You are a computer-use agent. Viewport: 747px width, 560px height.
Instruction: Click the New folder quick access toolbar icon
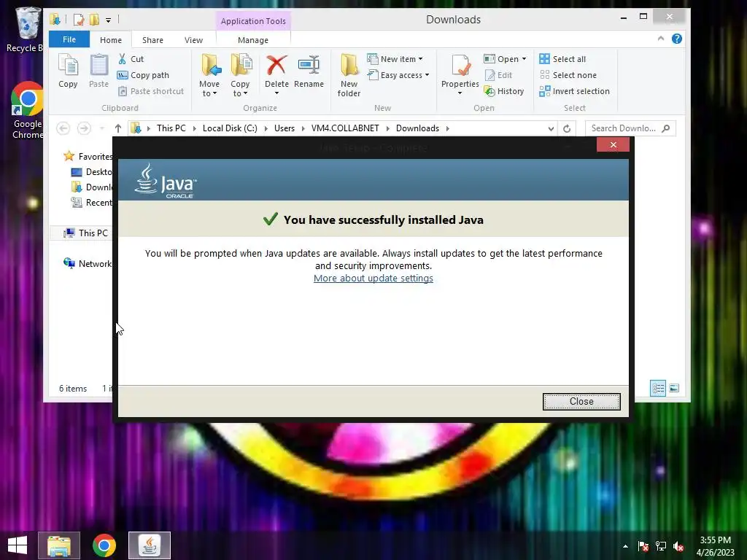94,20
